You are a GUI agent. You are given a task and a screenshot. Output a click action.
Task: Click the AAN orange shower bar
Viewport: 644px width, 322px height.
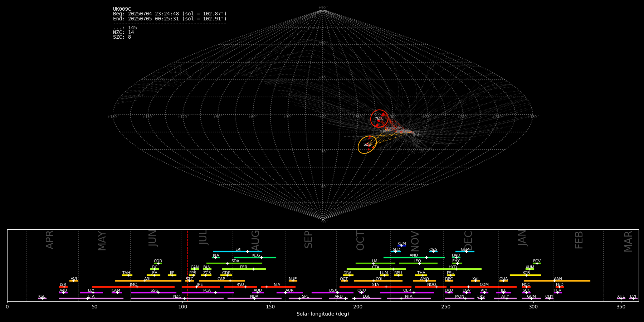557,281
